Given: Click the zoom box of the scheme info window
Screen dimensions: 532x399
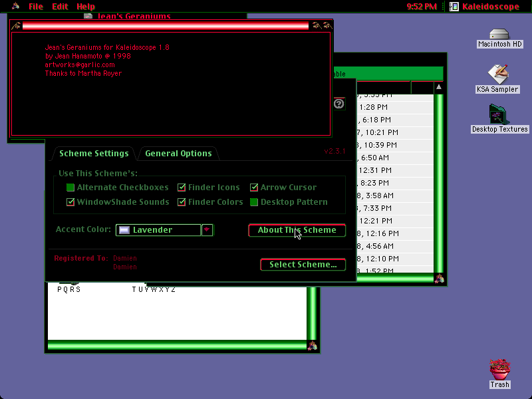Looking at the screenshot, I should pos(318,26).
